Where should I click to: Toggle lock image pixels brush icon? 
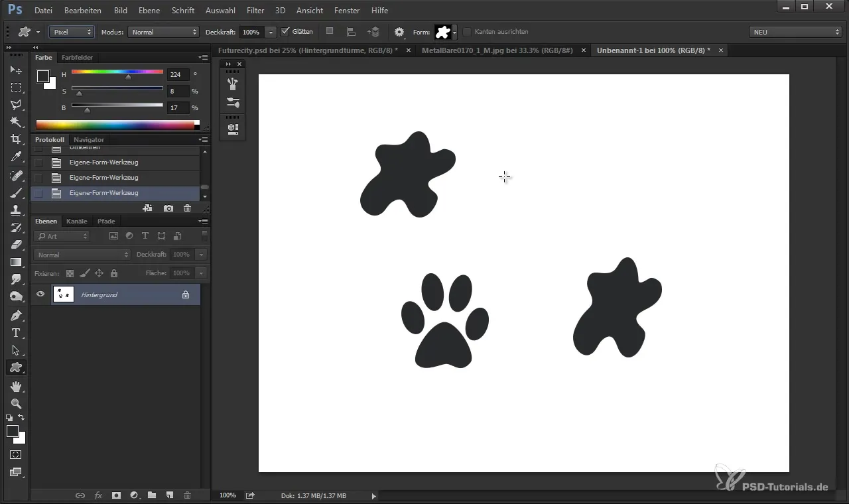click(x=84, y=273)
